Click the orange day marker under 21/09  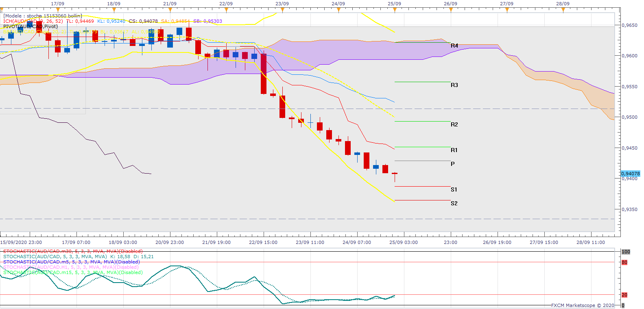(x=170, y=10)
